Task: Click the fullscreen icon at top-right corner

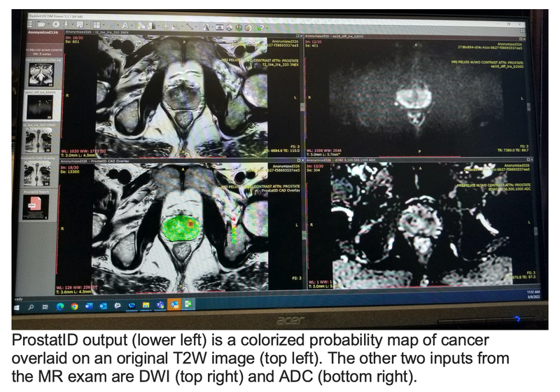Action: pyautogui.click(x=522, y=31)
